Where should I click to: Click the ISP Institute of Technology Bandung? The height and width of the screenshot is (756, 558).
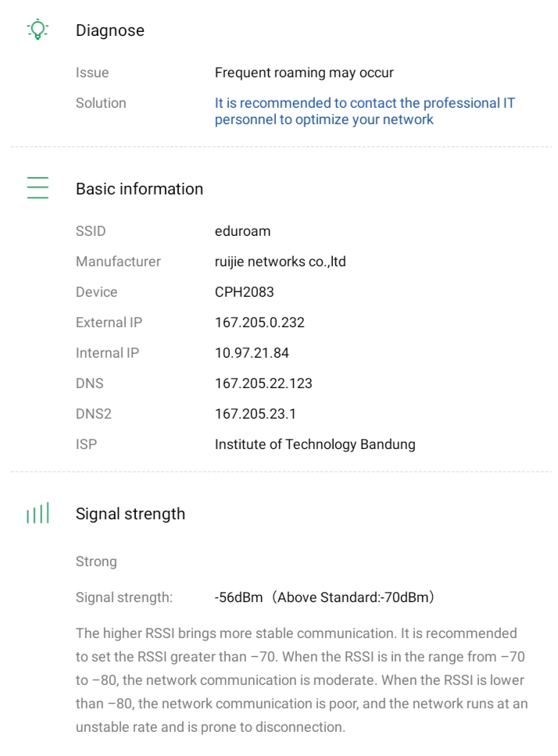[314, 444]
